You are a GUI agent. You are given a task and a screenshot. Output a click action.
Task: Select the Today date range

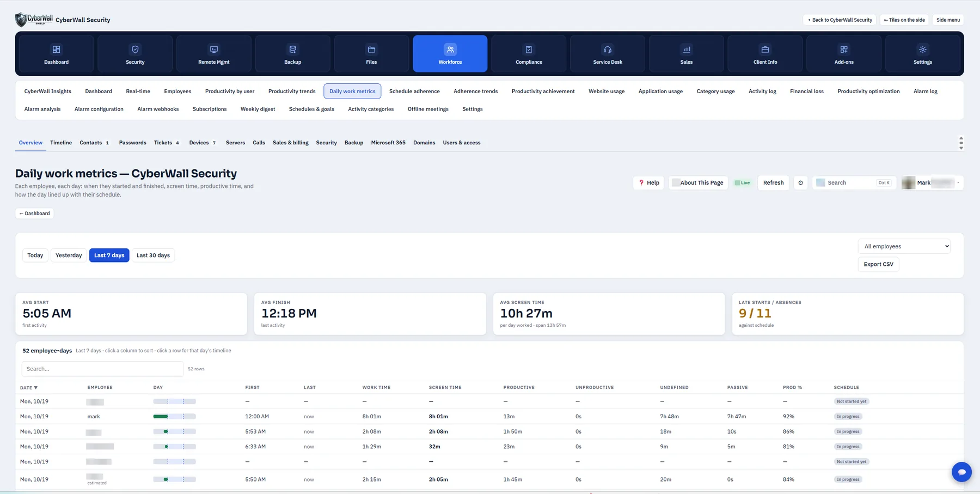[35, 255]
